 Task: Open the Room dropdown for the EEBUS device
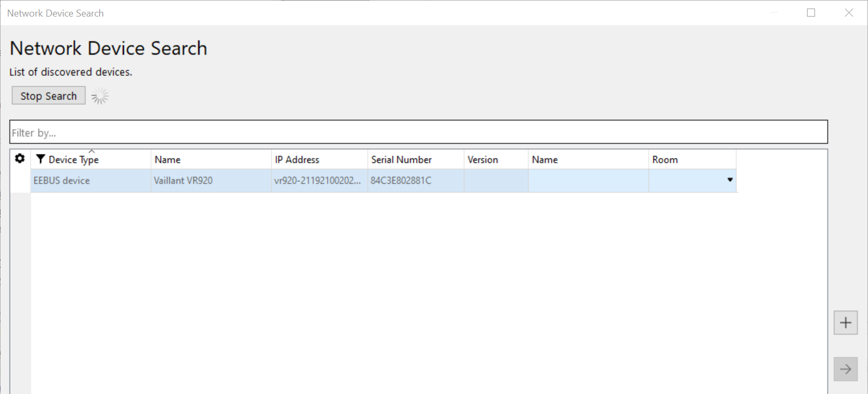click(x=730, y=180)
